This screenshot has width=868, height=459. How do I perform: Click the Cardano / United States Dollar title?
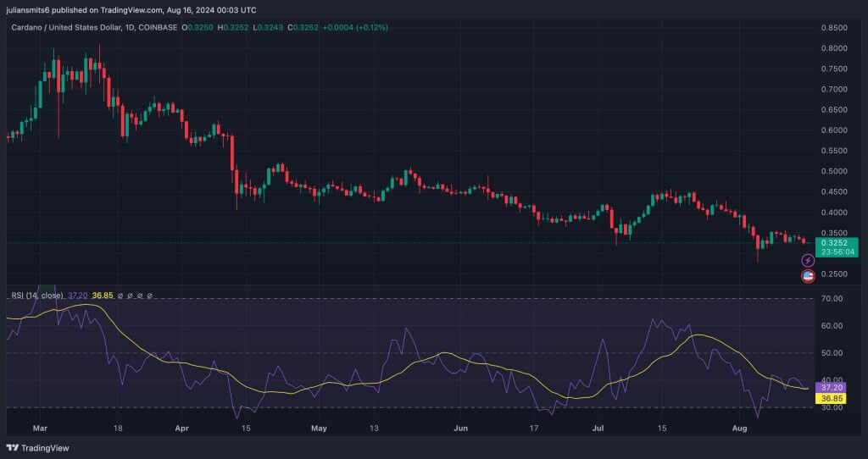click(65, 28)
